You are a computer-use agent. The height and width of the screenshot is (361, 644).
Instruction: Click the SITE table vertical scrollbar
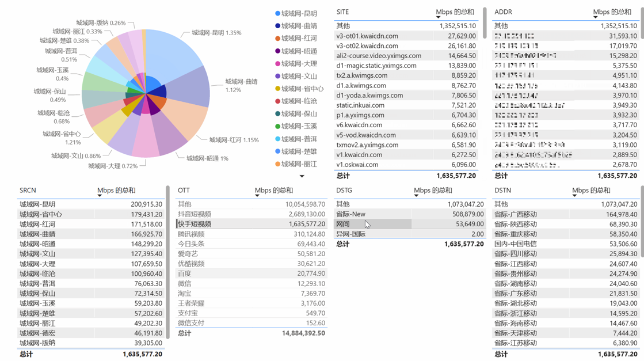tap(485, 23)
